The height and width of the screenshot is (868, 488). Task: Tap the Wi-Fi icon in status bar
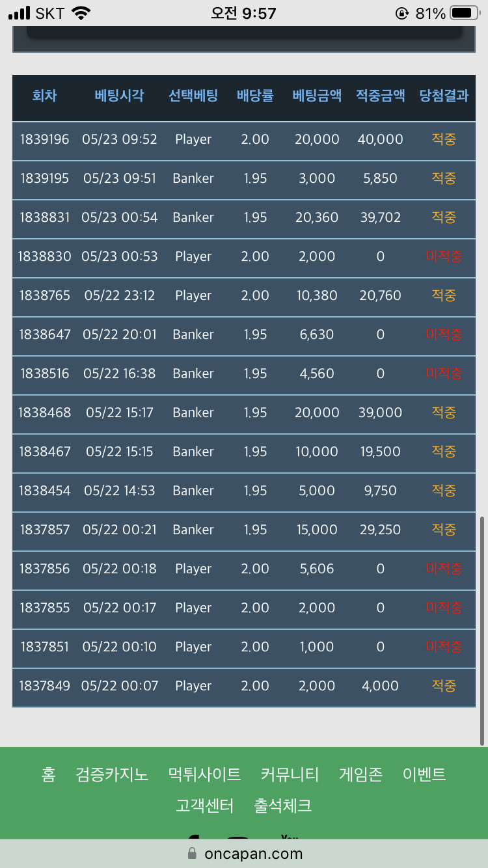pos(81,13)
